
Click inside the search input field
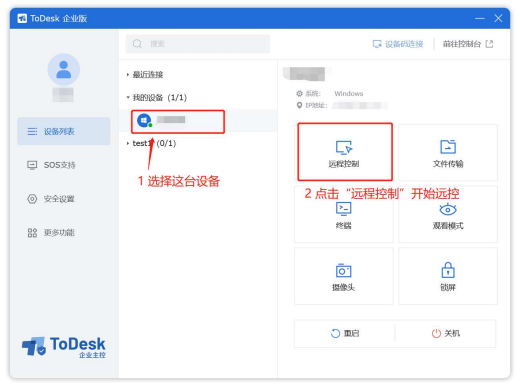pyautogui.click(x=198, y=44)
